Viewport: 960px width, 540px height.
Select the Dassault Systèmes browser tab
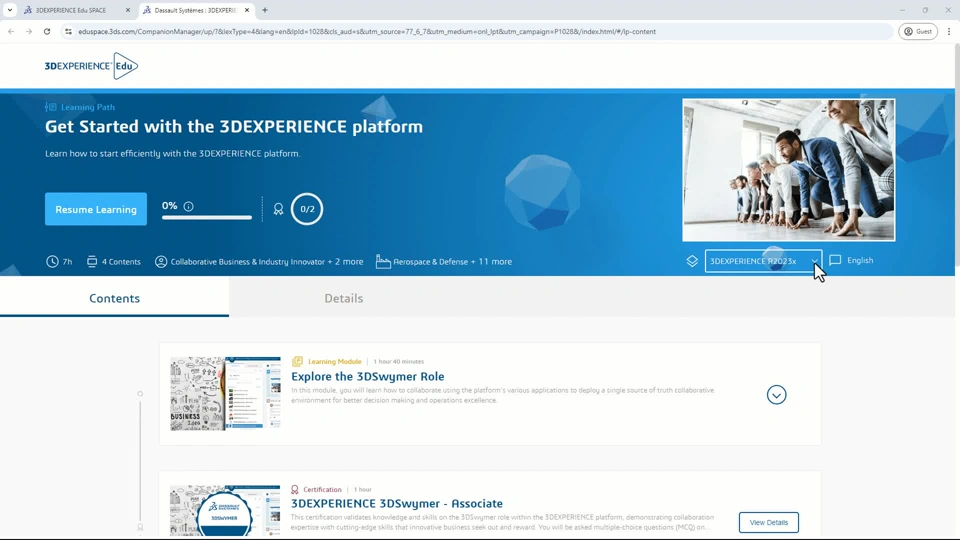tap(195, 10)
